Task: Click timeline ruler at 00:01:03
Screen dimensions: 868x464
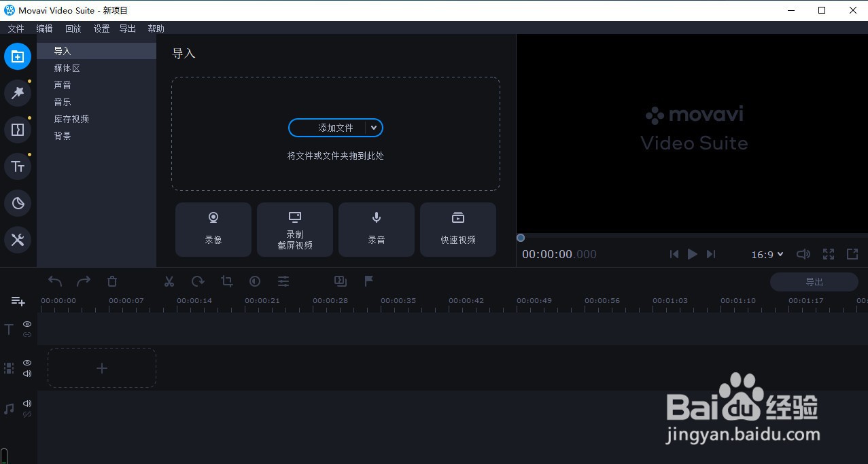Action: (670, 300)
